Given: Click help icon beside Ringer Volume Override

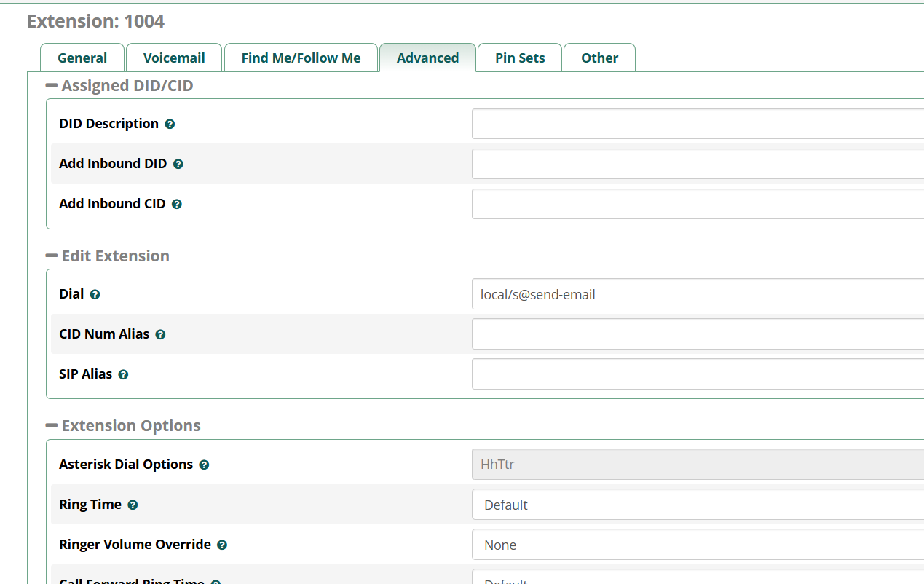Looking at the screenshot, I should [x=222, y=545].
